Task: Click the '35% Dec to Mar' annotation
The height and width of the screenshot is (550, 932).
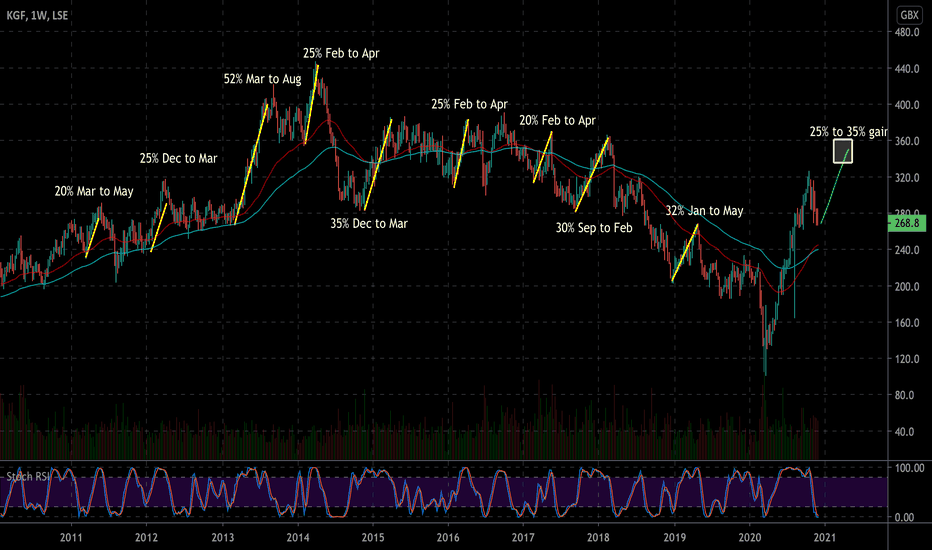Action: tap(369, 224)
